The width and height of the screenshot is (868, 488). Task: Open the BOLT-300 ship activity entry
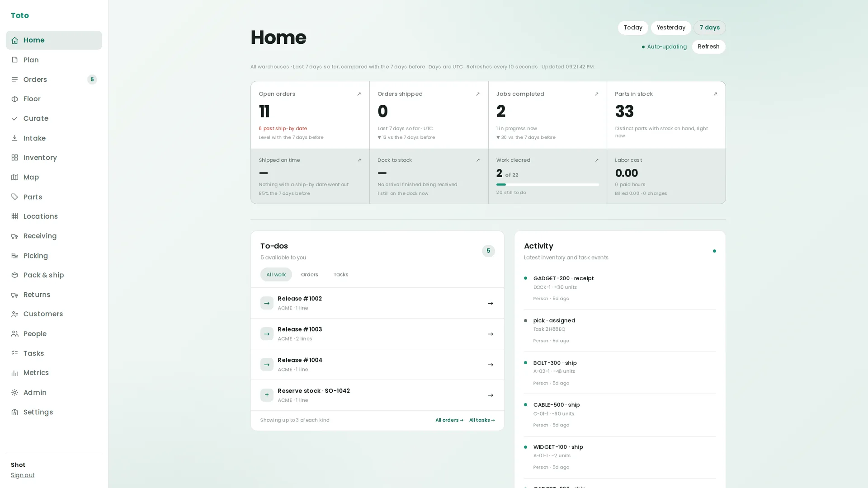[x=620, y=373]
